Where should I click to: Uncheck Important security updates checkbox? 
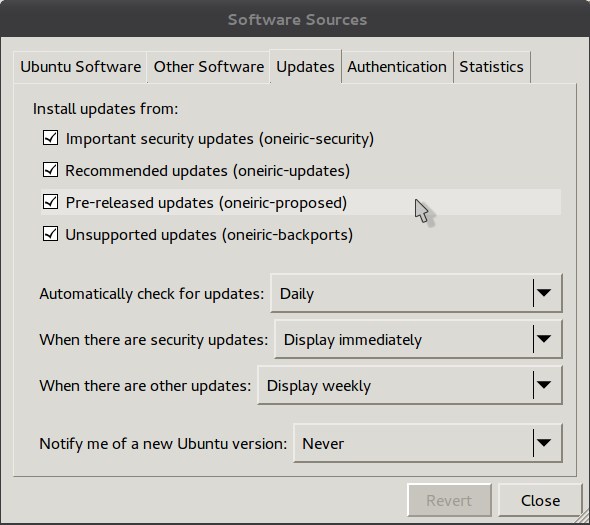tap(50, 138)
